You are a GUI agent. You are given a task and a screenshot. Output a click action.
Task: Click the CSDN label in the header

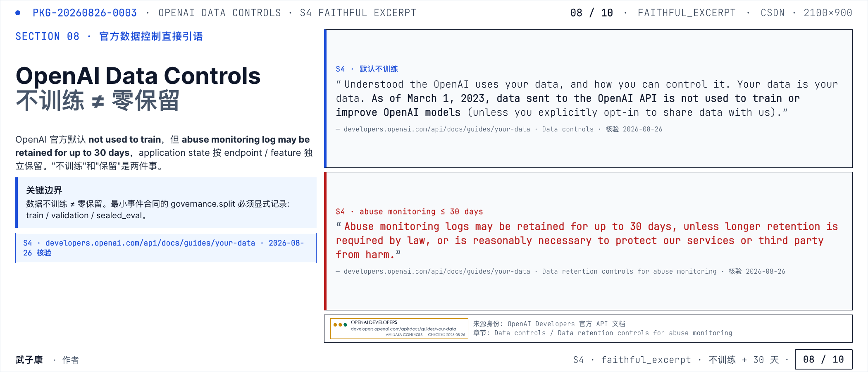point(773,13)
